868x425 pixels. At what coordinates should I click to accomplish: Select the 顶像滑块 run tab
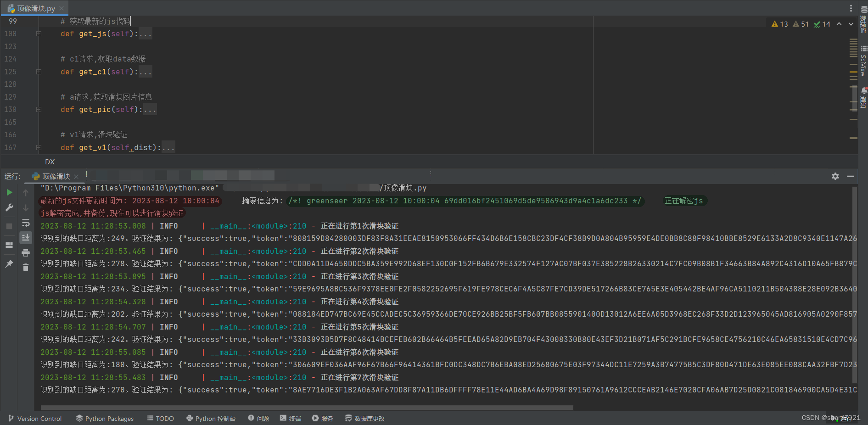56,176
